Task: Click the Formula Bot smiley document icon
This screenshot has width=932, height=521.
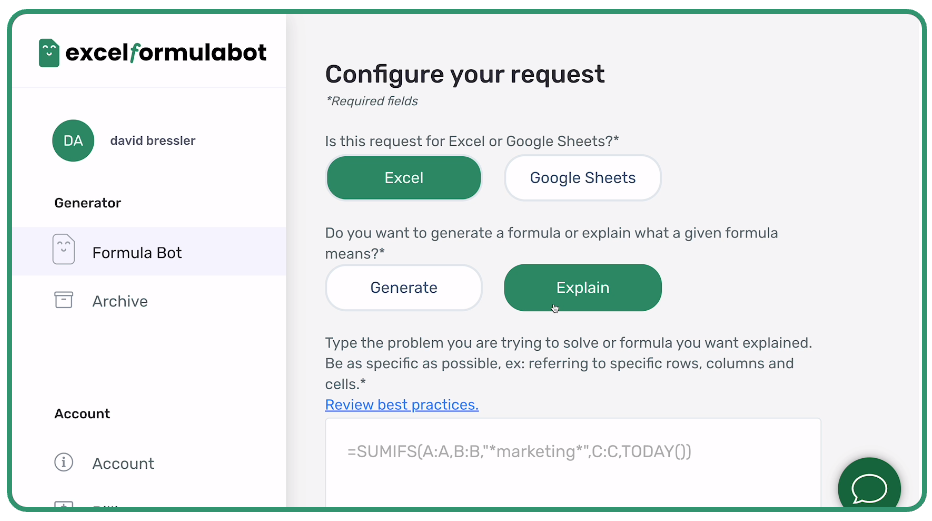Action: 64,252
